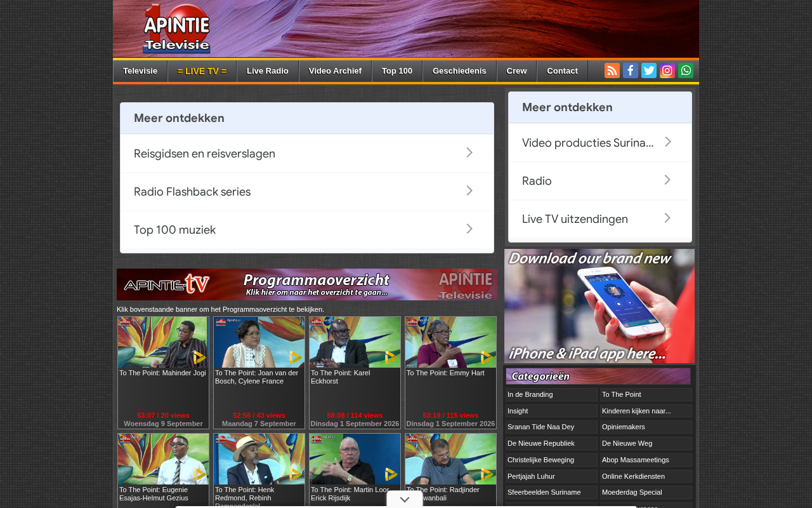This screenshot has height=508, width=812.
Task: Open the RSS feed icon
Action: coord(612,70)
